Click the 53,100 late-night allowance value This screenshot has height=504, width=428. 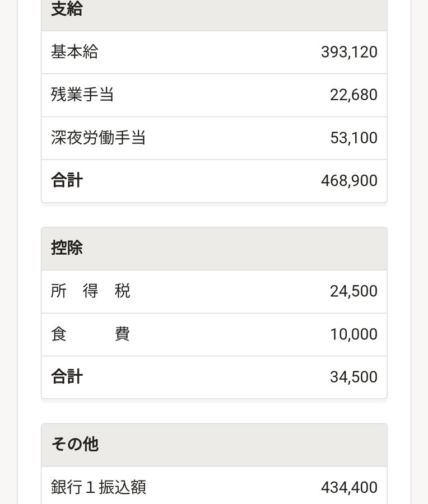point(353,138)
